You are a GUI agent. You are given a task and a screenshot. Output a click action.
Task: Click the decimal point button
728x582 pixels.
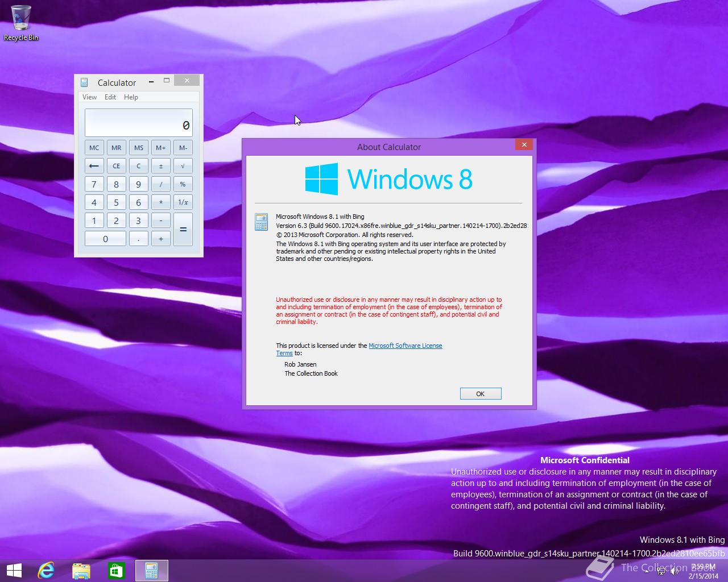tap(139, 239)
